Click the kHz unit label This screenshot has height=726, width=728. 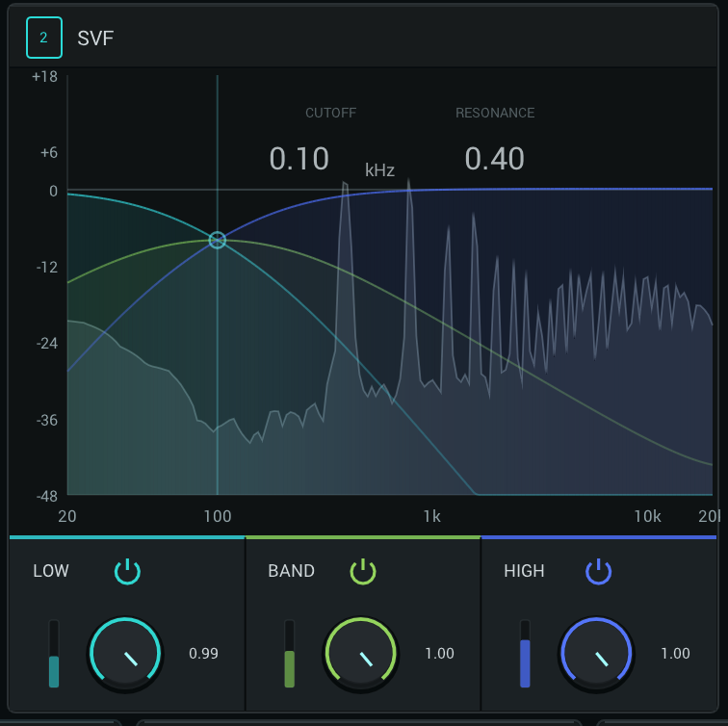[x=379, y=170]
